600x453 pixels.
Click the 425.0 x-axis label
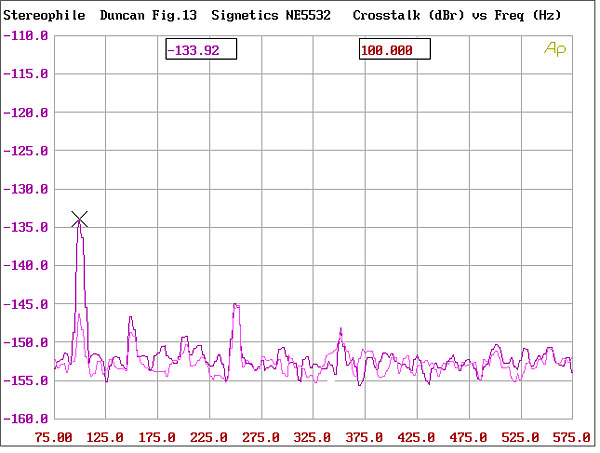tap(416, 437)
